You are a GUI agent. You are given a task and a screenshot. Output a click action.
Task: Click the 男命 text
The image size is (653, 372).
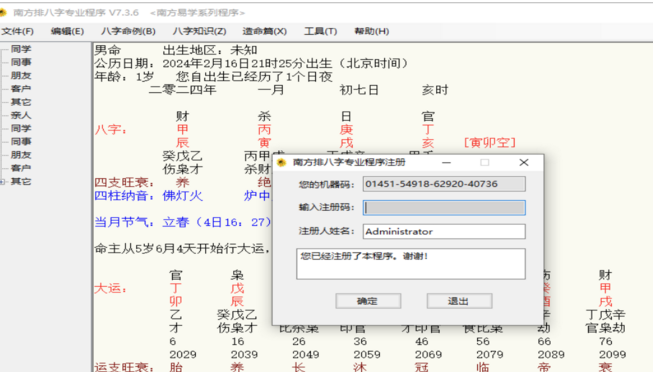(x=107, y=50)
